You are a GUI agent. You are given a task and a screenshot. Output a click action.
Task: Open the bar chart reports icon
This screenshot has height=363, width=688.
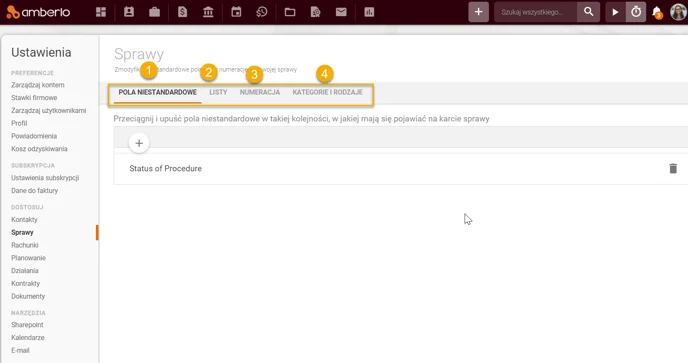(369, 12)
